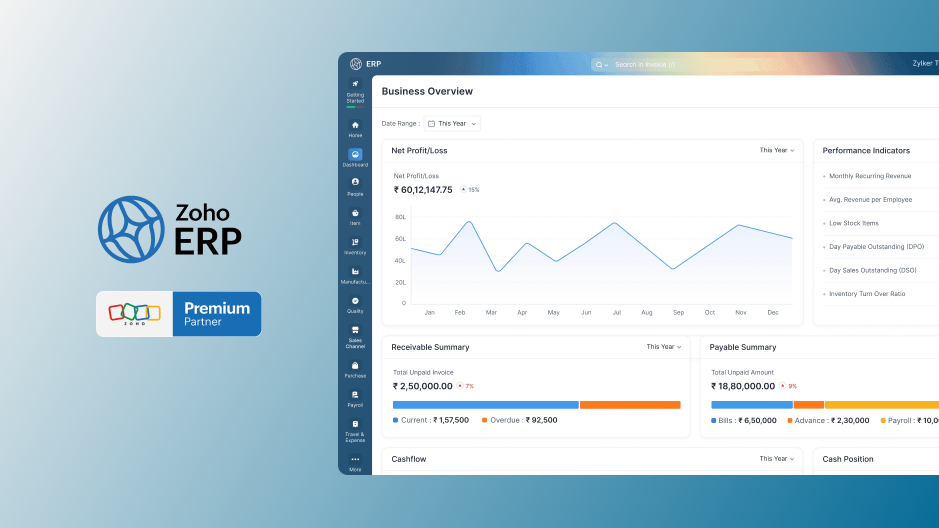Click Total Unpaid Invoice ₹ 2,50,000.00

point(422,386)
